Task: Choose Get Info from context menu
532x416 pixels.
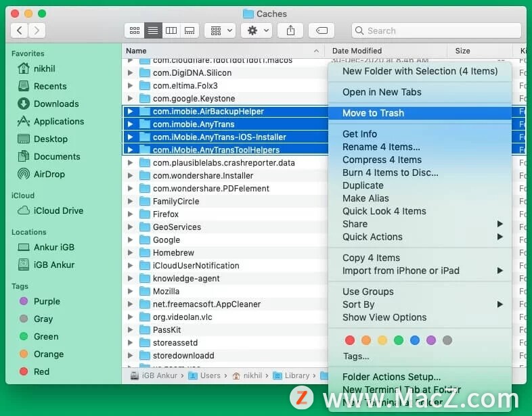Action: coord(420,134)
